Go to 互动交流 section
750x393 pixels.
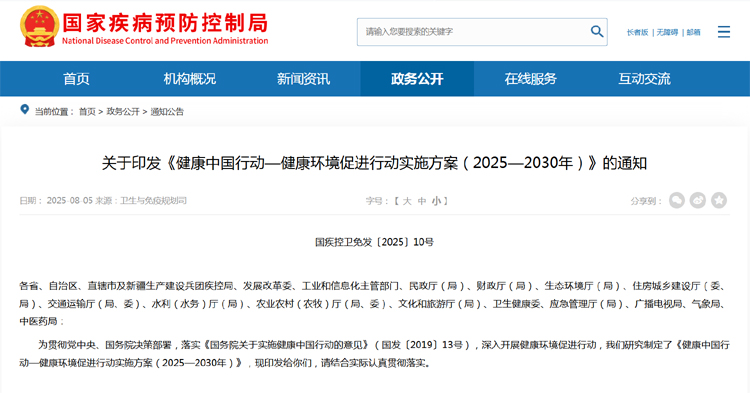coord(644,79)
